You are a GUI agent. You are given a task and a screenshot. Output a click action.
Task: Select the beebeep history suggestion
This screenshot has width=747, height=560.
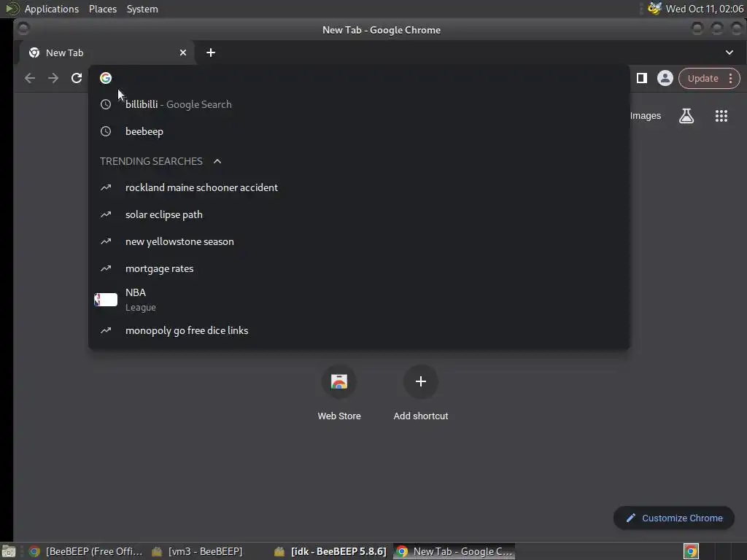(359, 131)
